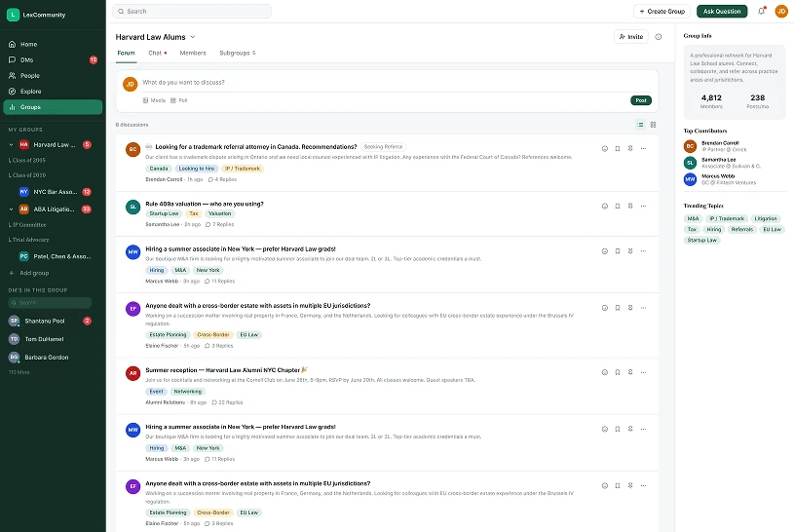Open the notifications bell
The height and width of the screenshot is (532, 794).
[762, 12]
